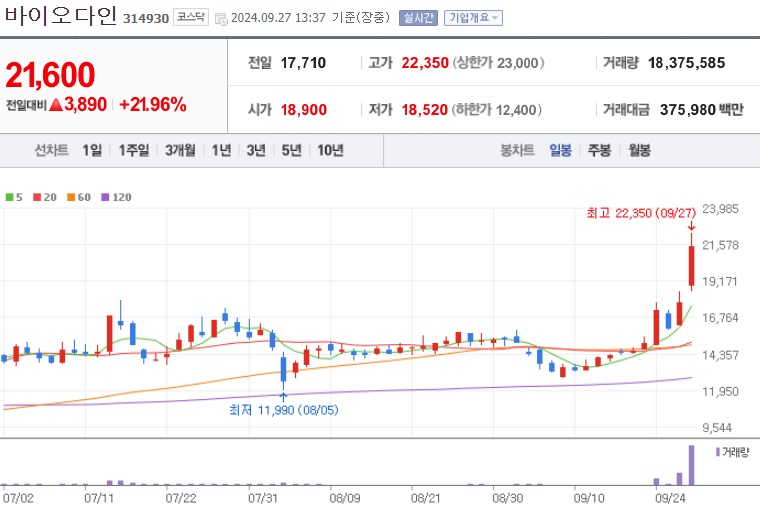Click the red up triangle beside 3,890
760x510 pixels.
pos(56,104)
